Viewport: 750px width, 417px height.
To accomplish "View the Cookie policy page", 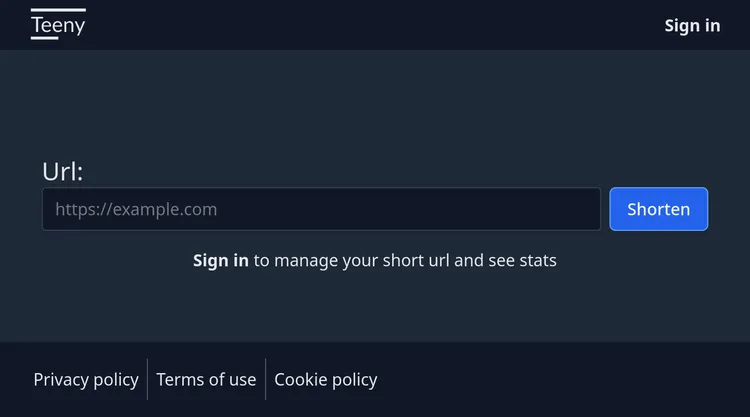I will (326, 380).
